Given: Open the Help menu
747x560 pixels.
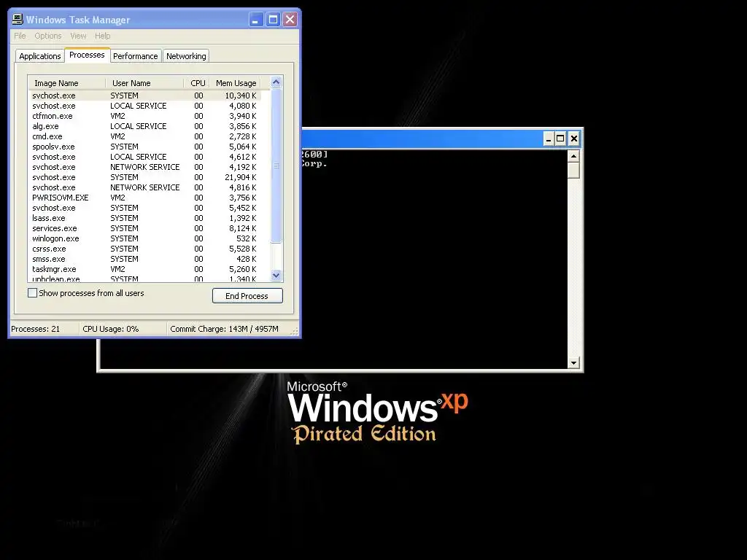Looking at the screenshot, I should click(x=102, y=36).
